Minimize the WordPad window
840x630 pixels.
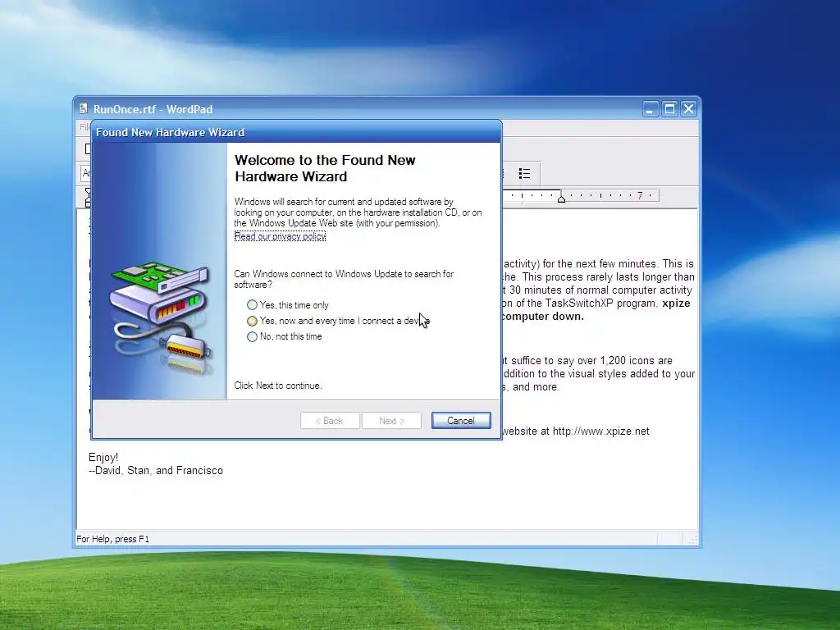coord(651,109)
